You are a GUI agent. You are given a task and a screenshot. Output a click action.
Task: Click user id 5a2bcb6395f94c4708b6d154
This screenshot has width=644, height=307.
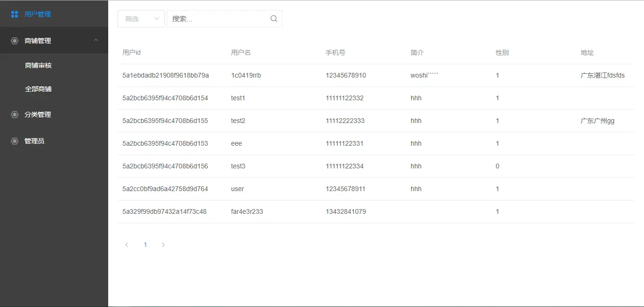pyautogui.click(x=165, y=98)
